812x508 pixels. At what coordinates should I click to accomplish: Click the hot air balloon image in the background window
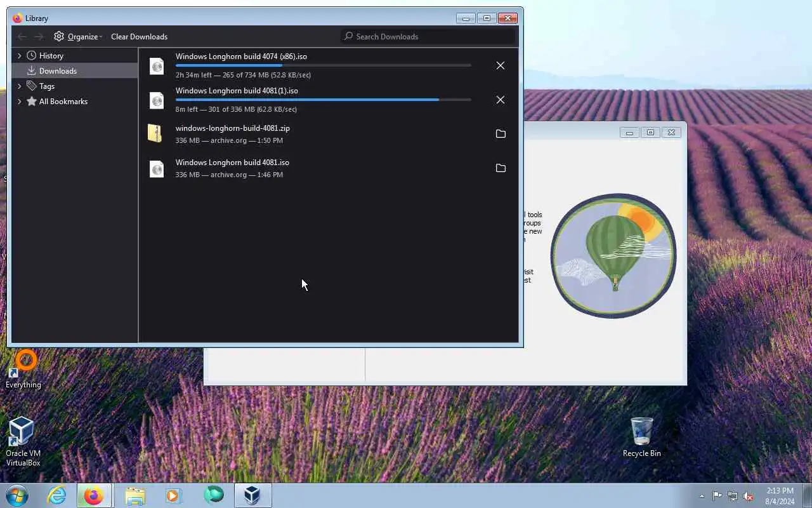[x=613, y=255]
